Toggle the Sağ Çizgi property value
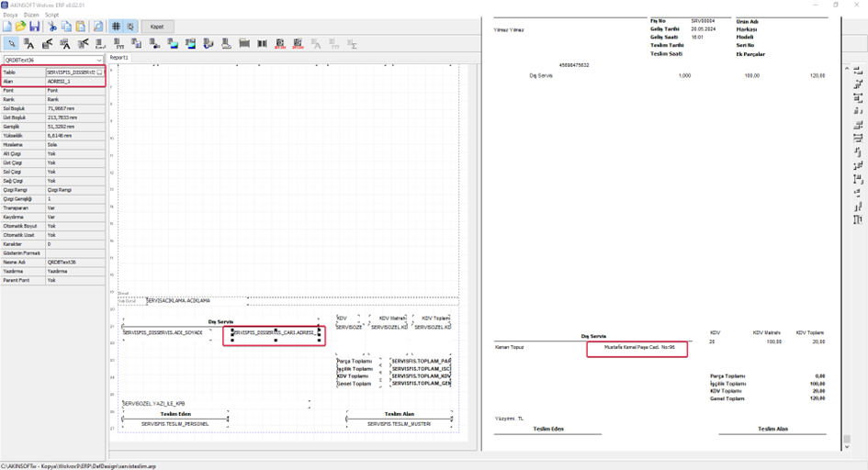Screen dimensions: 868x470 (x=74, y=181)
